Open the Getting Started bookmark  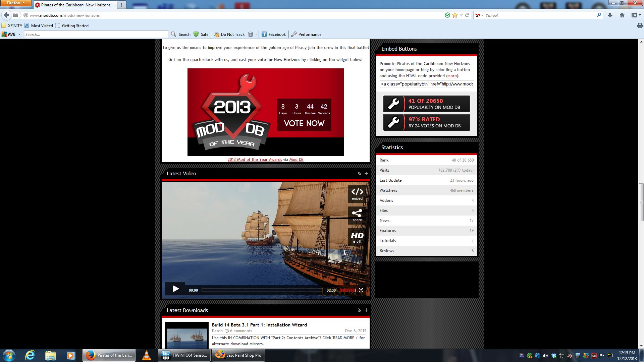[72, 25]
